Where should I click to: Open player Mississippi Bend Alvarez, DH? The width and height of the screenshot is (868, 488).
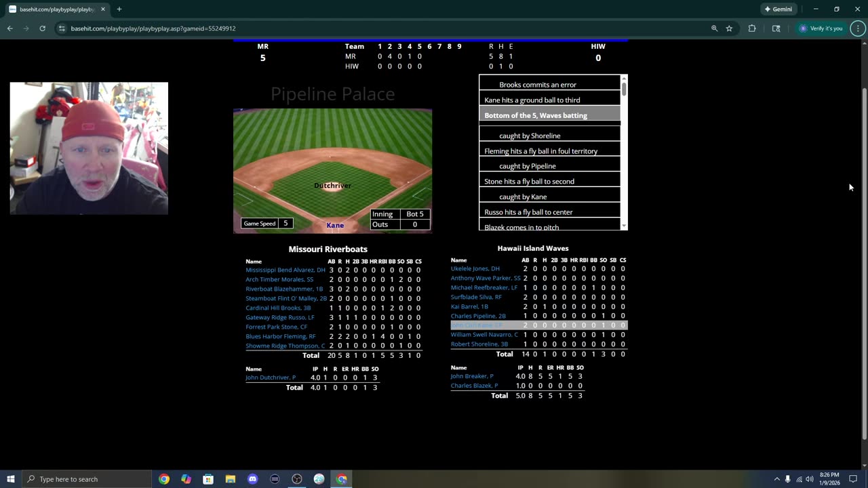click(x=285, y=270)
